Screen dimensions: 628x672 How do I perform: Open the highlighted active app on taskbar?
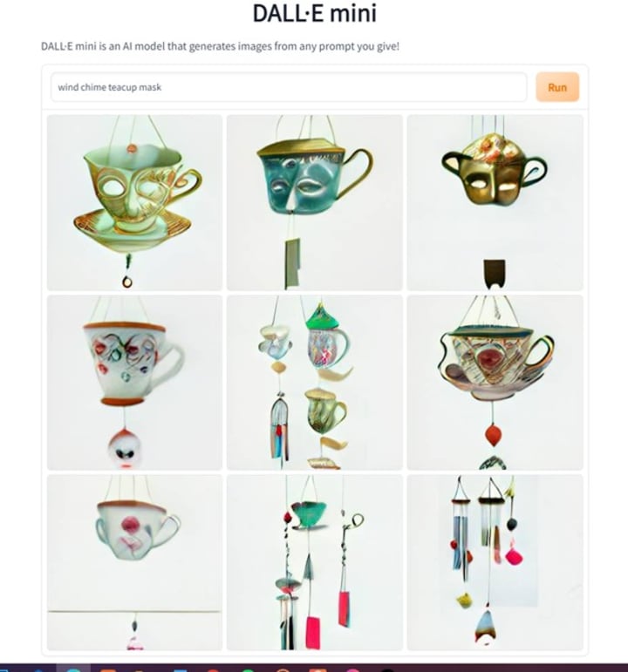(x=73, y=668)
